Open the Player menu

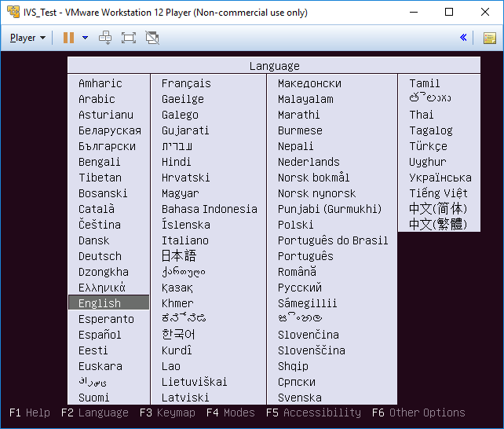coord(27,38)
